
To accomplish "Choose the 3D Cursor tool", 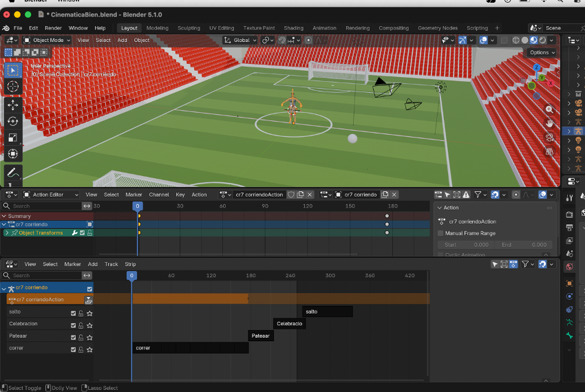I will (x=13, y=87).
